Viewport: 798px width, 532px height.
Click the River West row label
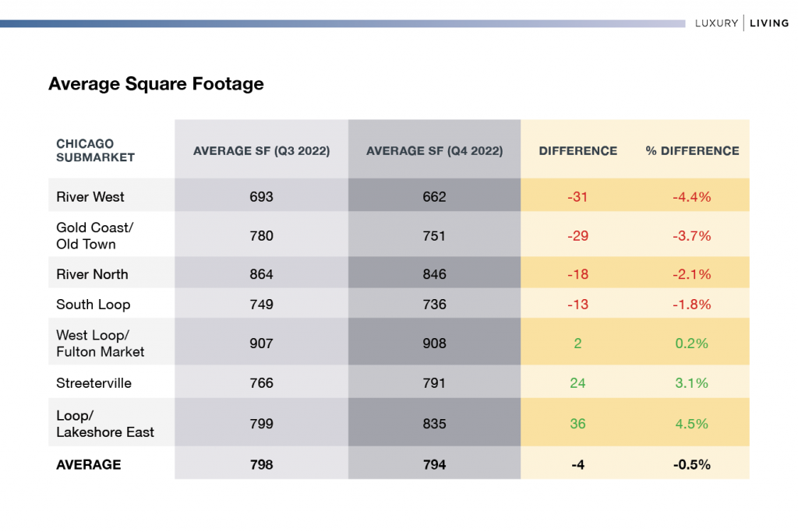coord(90,197)
